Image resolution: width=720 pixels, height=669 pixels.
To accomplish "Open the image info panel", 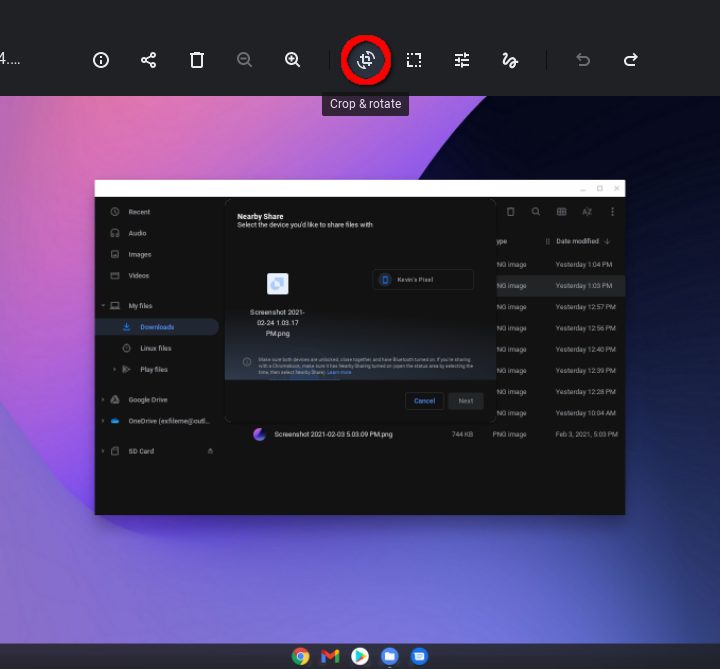I will pos(101,60).
